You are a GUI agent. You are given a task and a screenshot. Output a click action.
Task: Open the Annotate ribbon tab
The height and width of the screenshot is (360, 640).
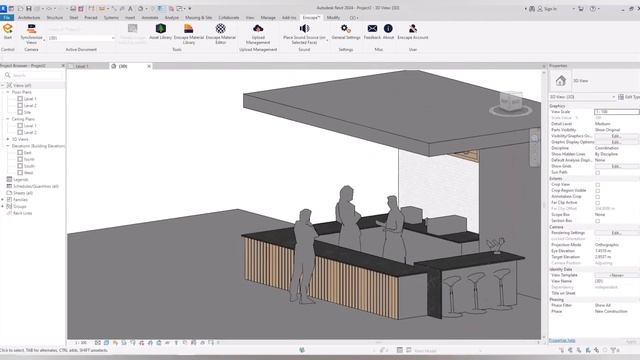150,18
